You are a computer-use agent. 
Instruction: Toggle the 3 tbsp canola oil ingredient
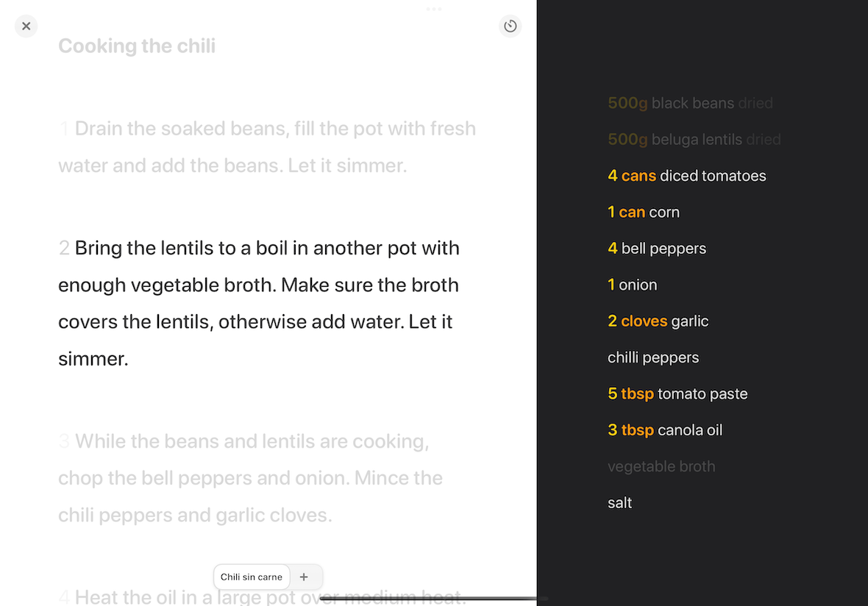point(664,430)
